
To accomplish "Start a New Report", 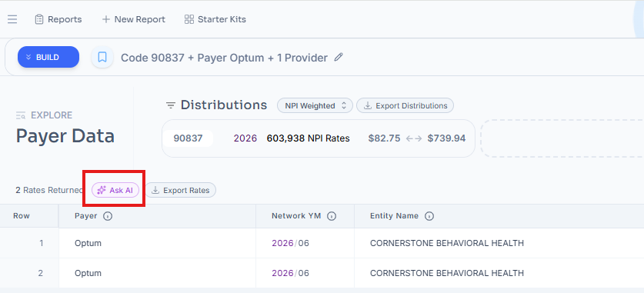I will (x=133, y=19).
